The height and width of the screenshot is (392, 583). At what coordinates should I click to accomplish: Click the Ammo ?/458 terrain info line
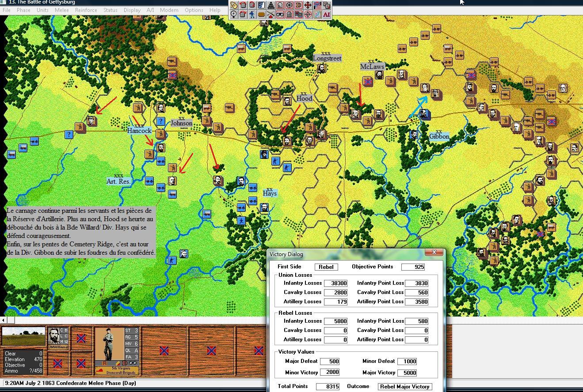click(x=23, y=371)
